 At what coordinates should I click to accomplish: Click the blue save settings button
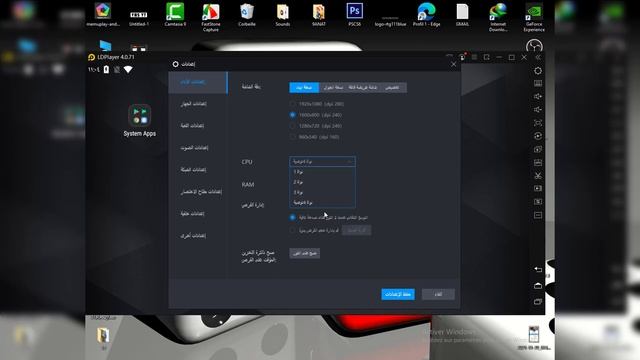coord(398,294)
